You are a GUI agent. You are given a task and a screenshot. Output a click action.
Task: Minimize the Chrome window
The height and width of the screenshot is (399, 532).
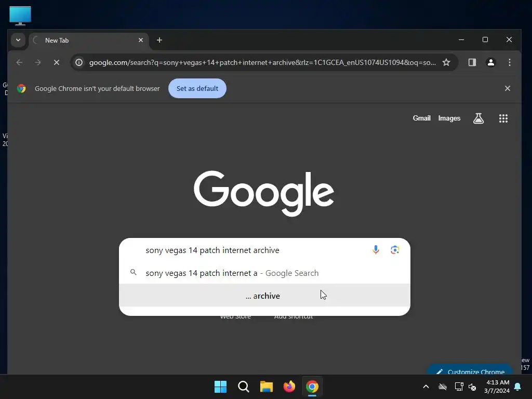(x=461, y=39)
